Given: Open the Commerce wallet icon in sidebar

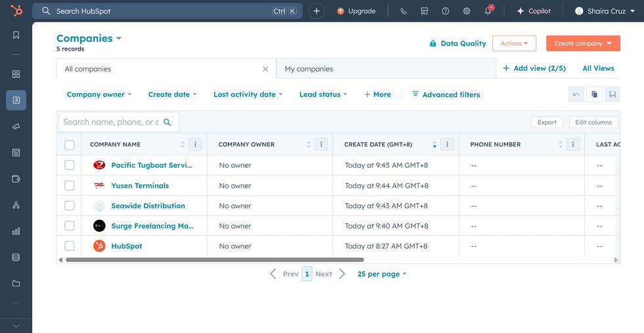Looking at the screenshot, I should [16, 179].
